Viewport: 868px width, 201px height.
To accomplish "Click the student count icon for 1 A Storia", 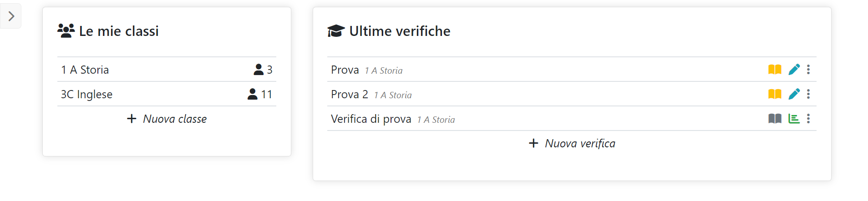I will click(x=259, y=70).
